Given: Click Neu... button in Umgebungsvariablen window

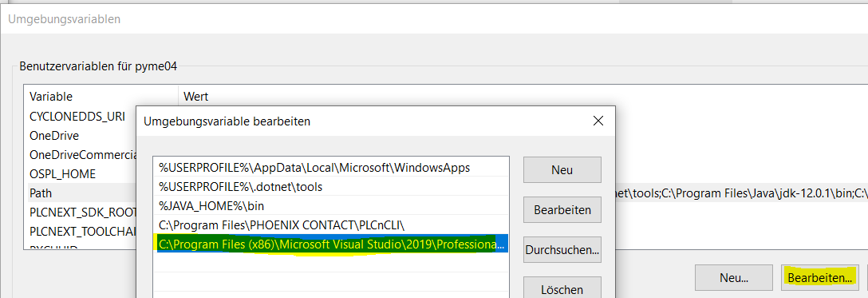Looking at the screenshot, I should 733,277.
